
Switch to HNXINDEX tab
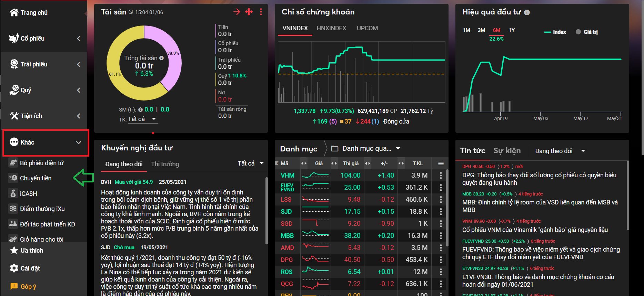point(331,28)
